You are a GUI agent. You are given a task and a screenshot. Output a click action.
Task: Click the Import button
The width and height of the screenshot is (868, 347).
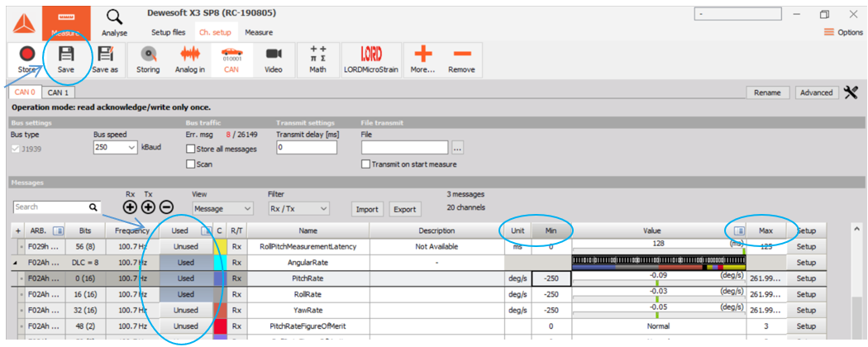(x=367, y=209)
